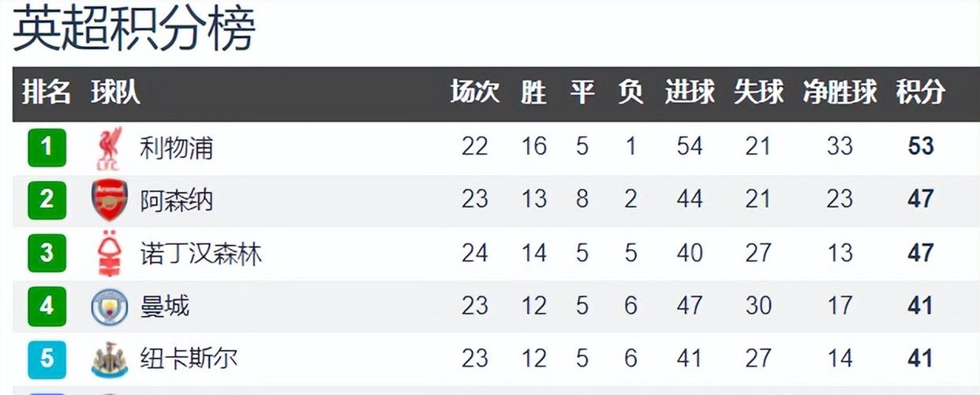Viewport: 980px width, 395px height.
Task: Click the Newcastle United crest icon
Action: [x=109, y=360]
